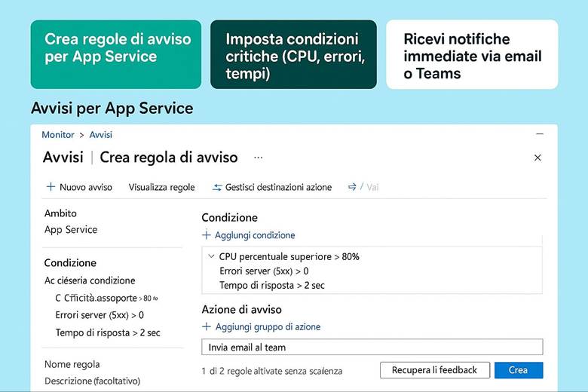This screenshot has height=392, width=588.
Task: Click the Vai arrow icon
Action: pyautogui.click(x=351, y=187)
